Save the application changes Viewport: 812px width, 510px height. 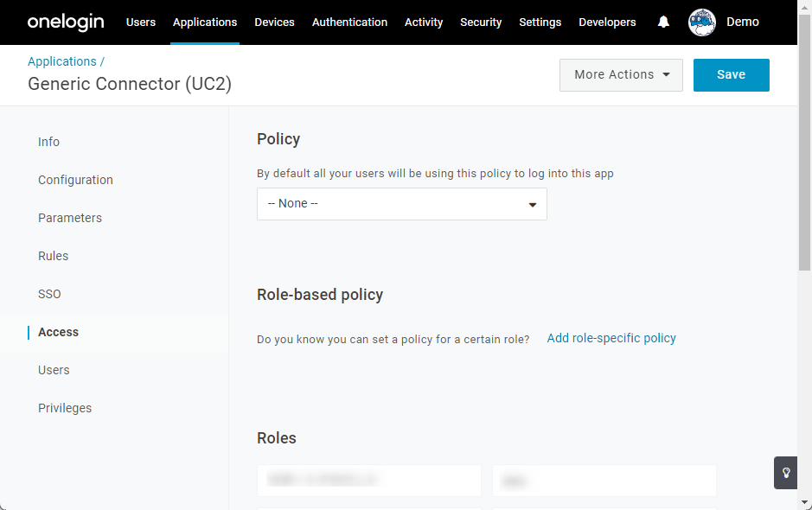[732, 75]
